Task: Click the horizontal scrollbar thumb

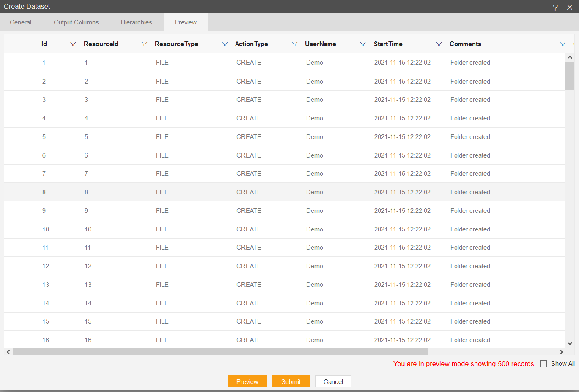Action: 220,351
